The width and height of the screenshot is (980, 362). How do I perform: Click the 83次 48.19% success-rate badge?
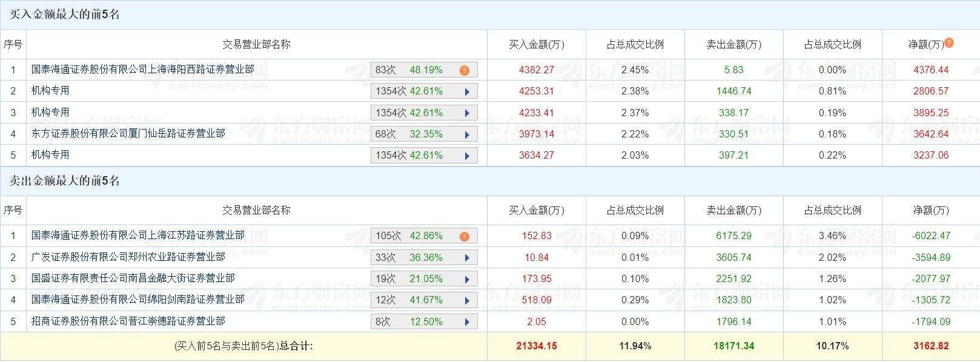[409, 70]
